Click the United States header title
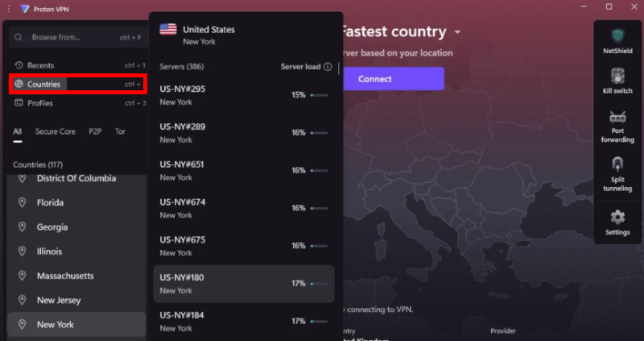 (x=208, y=30)
